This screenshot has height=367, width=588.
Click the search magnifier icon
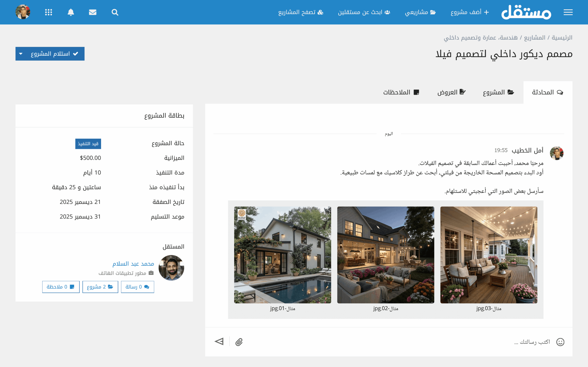click(x=115, y=12)
